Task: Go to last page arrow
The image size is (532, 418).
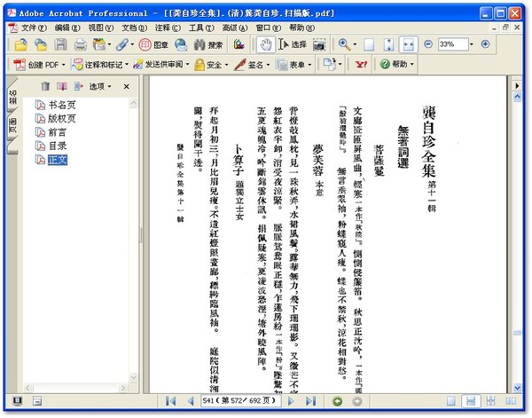Action: click(x=310, y=401)
